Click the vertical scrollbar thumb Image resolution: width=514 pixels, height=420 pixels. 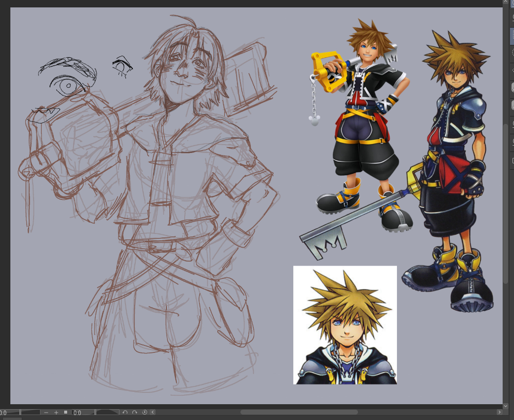506,202
